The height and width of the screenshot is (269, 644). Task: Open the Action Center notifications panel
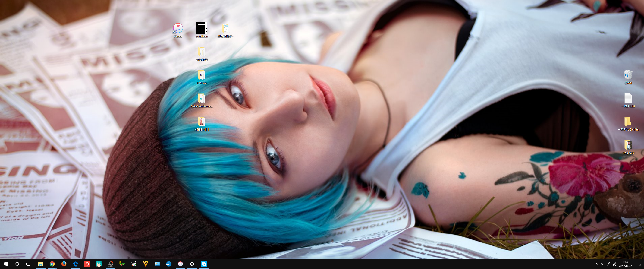pyautogui.click(x=639, y=264)
